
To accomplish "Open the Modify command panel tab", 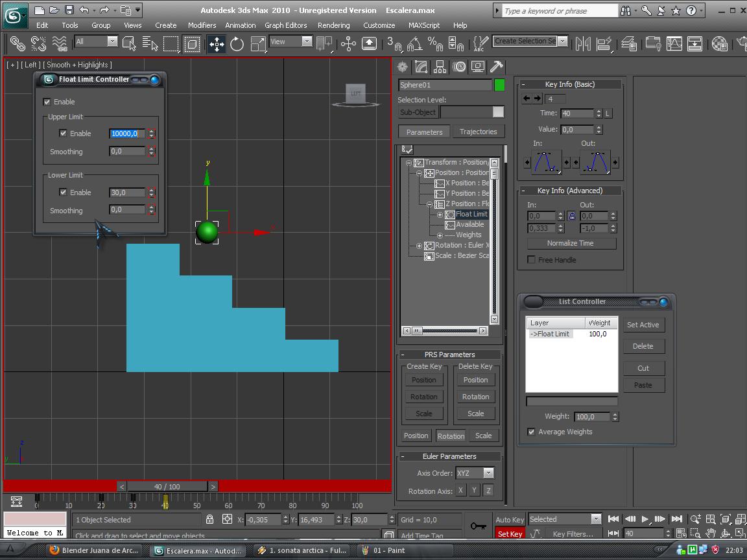I will pyautogui.click(x=421, y=67).
